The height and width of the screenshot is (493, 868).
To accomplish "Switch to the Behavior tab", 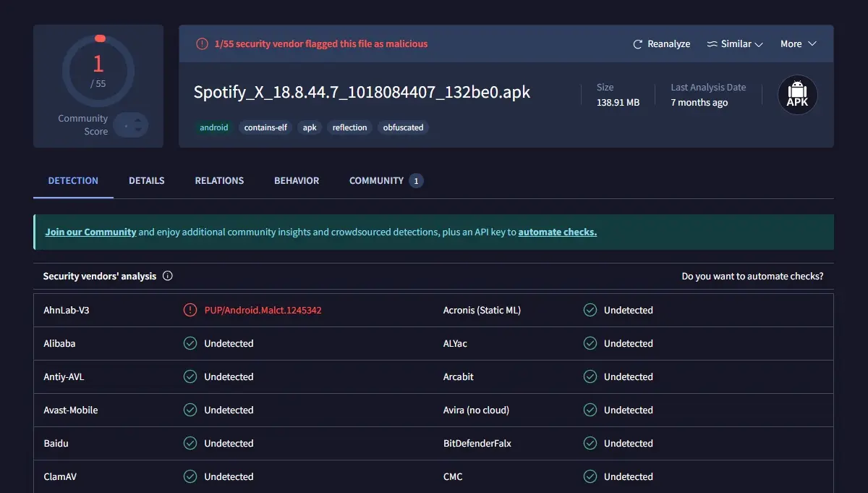I will point(297,180).
